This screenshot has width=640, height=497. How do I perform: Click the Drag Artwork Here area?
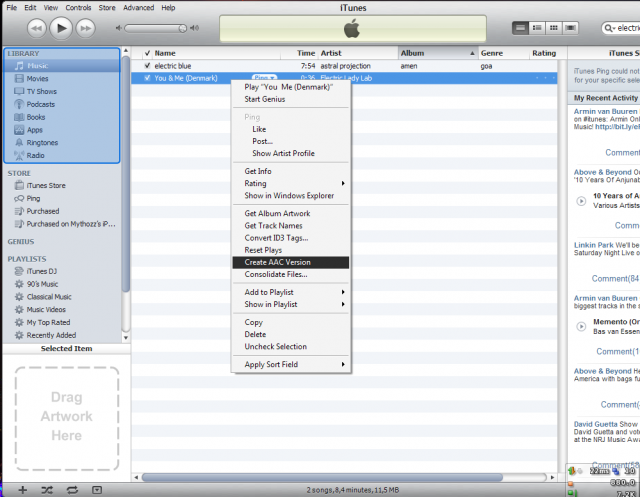pos(67,417)
